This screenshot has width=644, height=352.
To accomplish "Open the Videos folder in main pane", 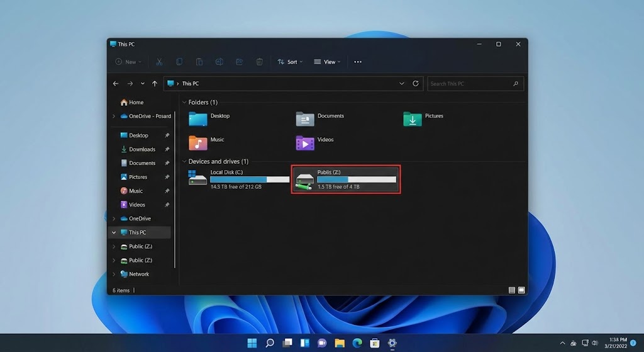I will tap(316, 142).
